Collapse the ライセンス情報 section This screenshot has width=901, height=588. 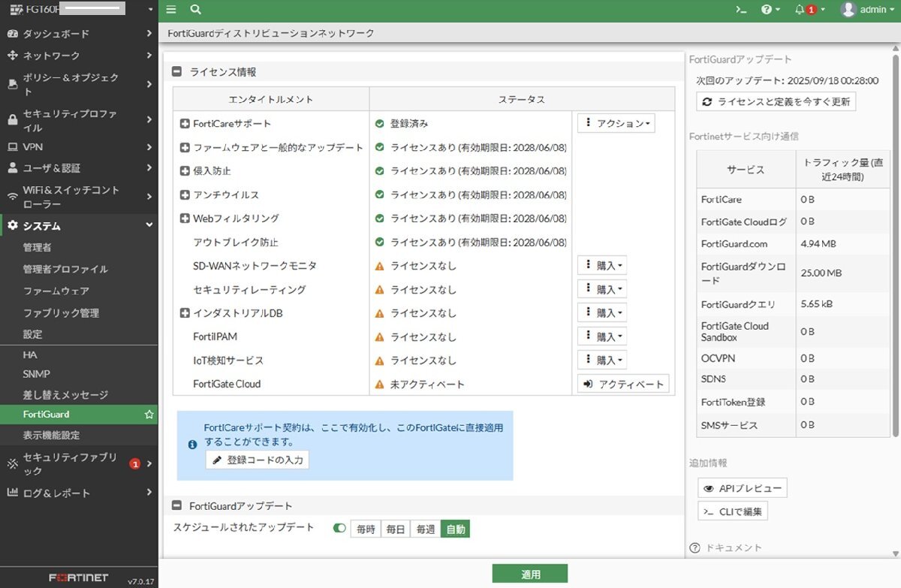pos(177,72)
